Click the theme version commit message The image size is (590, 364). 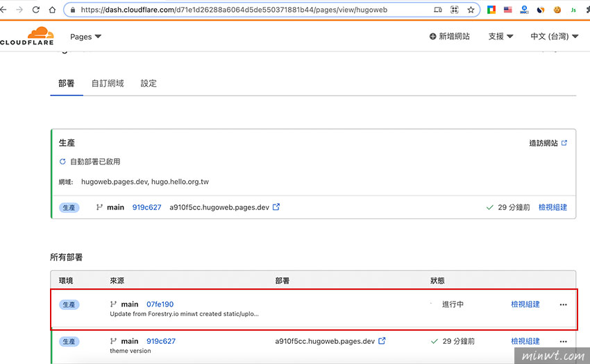point(130,351)
